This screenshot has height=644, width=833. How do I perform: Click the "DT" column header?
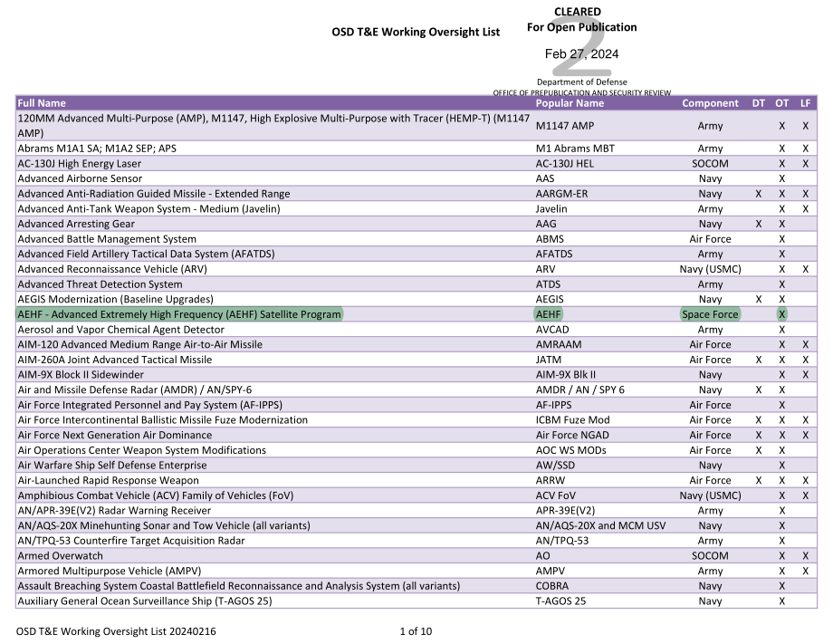758,103
